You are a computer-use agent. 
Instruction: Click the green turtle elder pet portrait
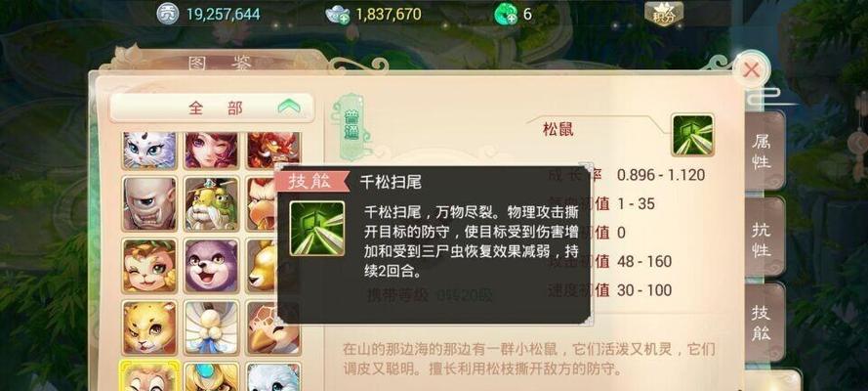[211, 203]
